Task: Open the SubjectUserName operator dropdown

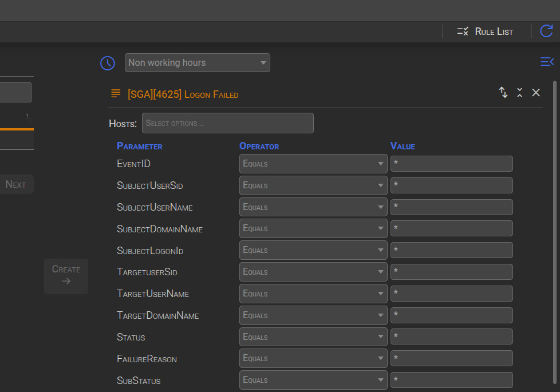Action: tap(313, 207)
